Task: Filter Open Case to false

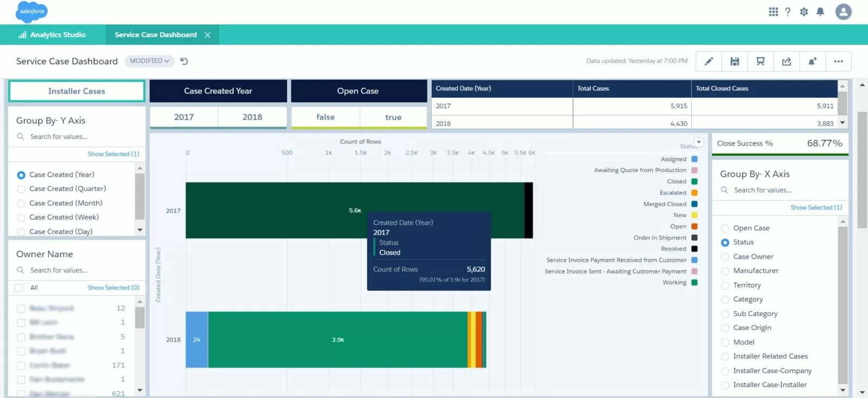Action: [x=325, y=117]
